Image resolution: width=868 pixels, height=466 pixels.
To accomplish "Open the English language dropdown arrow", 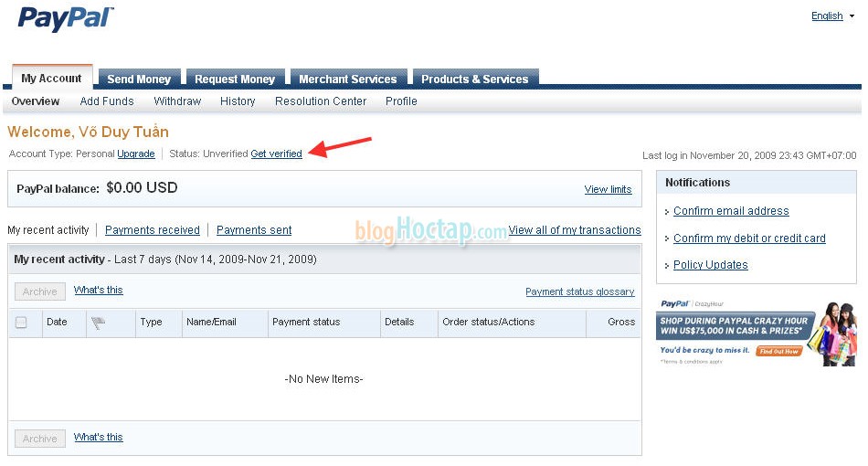I will (x=852, y=16).
